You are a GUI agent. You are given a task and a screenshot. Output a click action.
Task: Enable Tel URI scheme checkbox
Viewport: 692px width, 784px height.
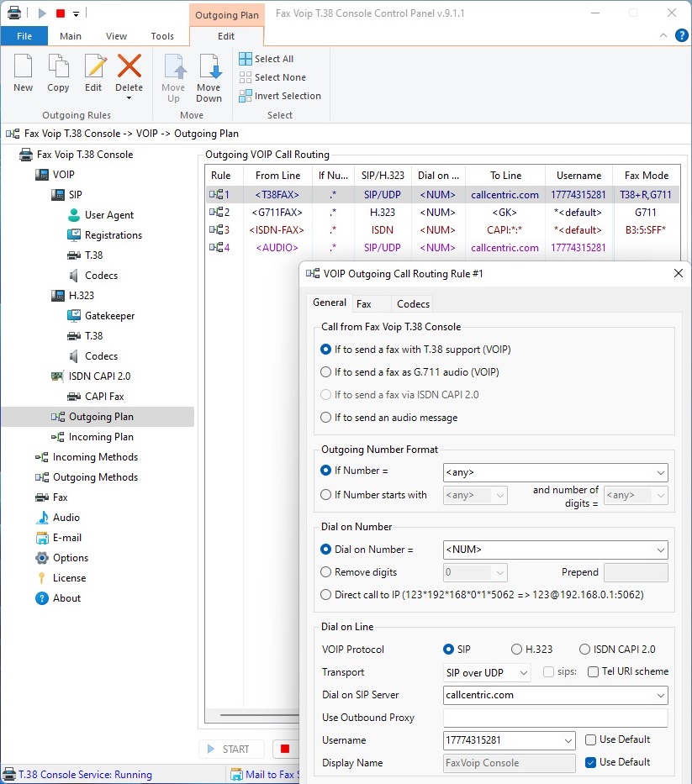[593, 671]
